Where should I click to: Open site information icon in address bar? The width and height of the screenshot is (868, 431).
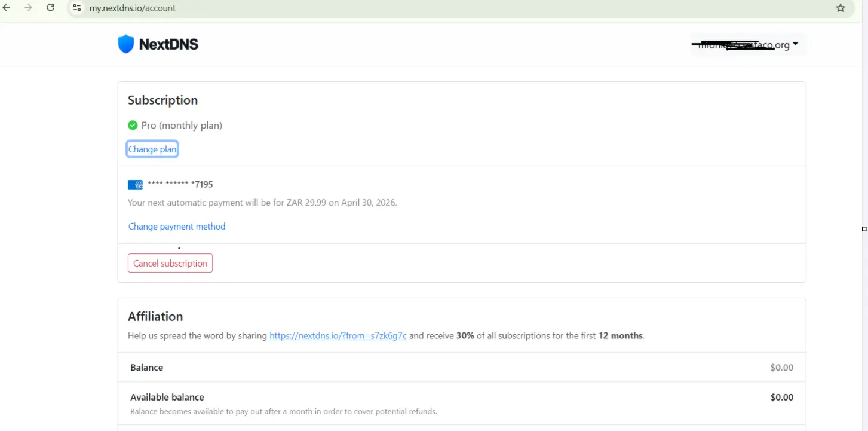[x=77, y=8]
